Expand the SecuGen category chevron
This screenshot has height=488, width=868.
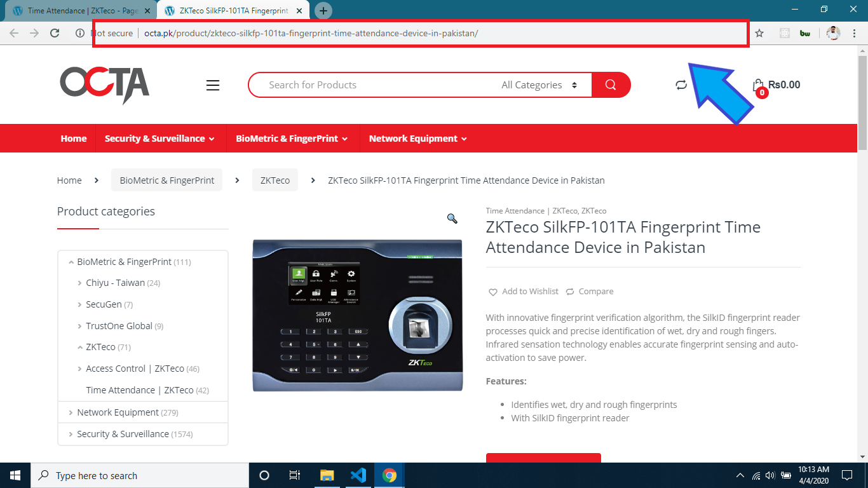[79, 304]
